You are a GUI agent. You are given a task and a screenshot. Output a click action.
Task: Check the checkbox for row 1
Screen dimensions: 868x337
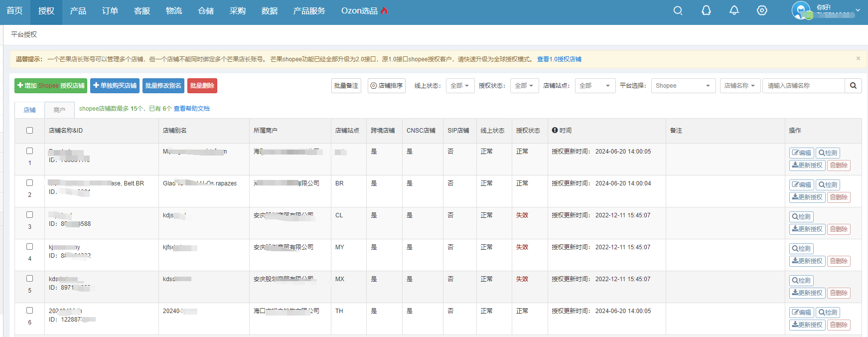29,151
